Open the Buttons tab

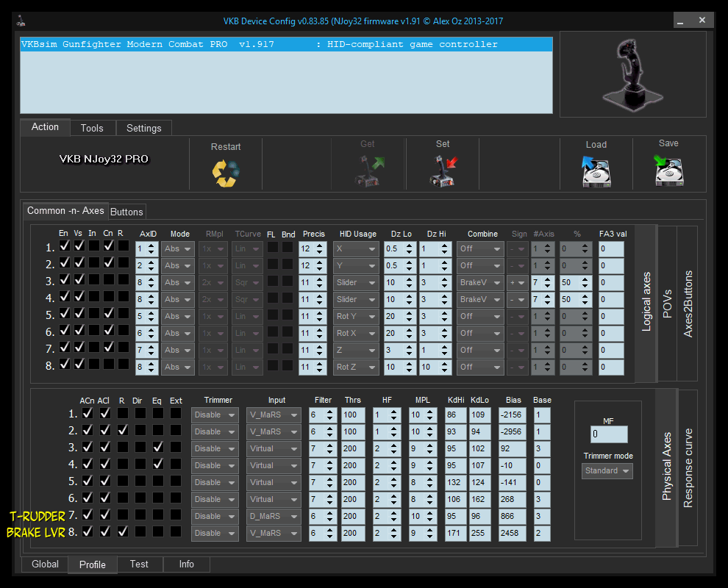[126, 212]
